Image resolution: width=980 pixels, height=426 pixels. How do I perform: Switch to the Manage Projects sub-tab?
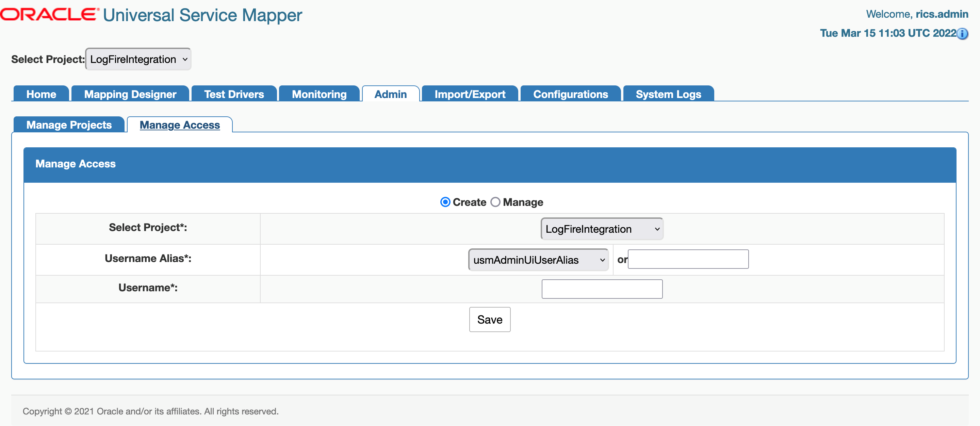pos(69,125)
